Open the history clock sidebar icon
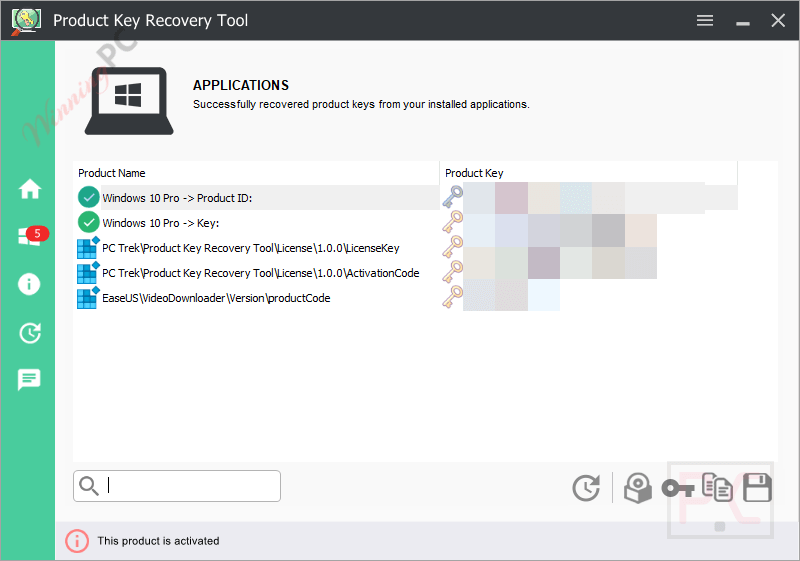The width and height of the screenshot is (800, 561). click(30, 333)
